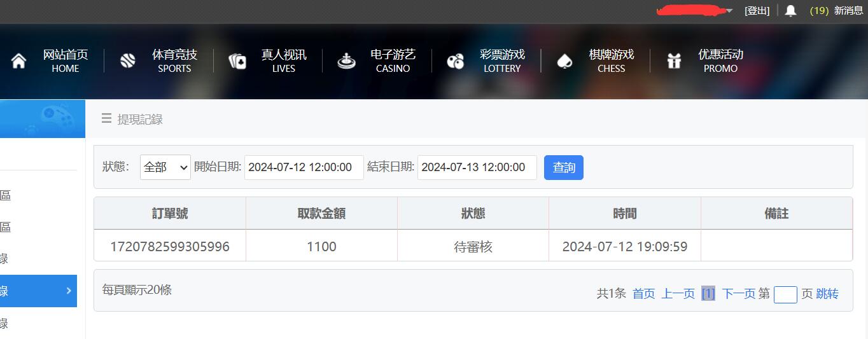Click the home house icon

[x=19, y=61]
